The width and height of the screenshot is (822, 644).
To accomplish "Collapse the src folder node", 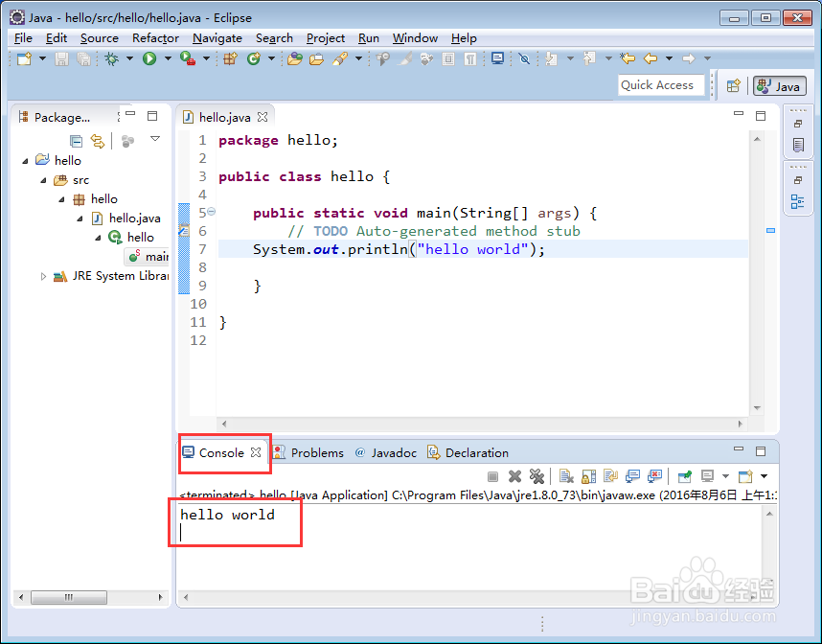I will [43, 180].
